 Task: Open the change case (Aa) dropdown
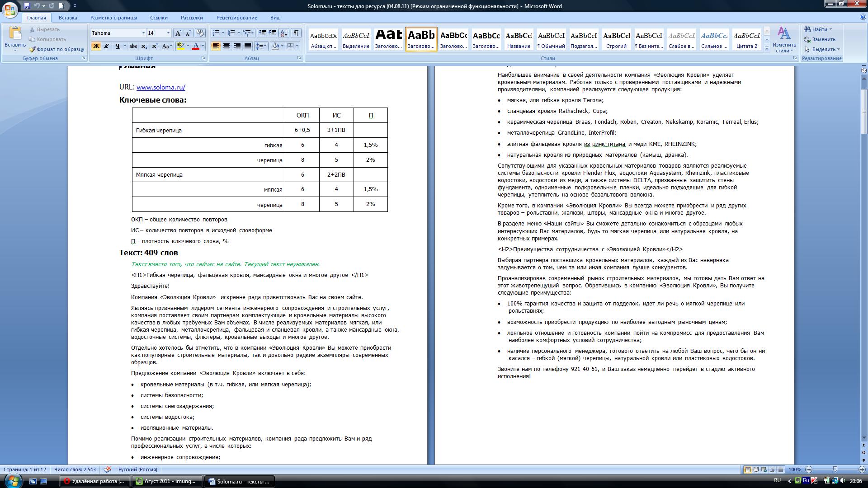point(166,46)
